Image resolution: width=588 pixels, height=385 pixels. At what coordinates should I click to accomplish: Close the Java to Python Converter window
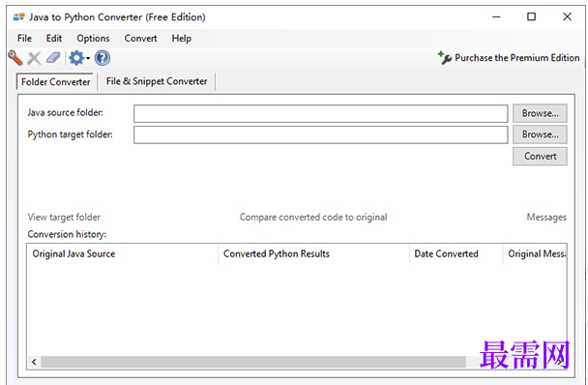click(x=567, y=16)
